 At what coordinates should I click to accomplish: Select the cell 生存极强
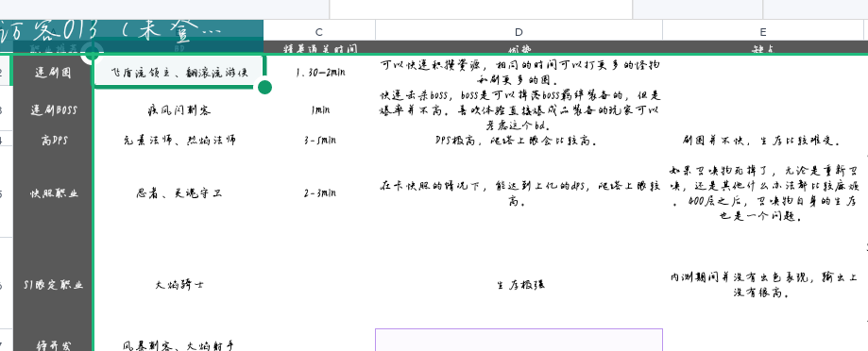click(x=519, y=285)
